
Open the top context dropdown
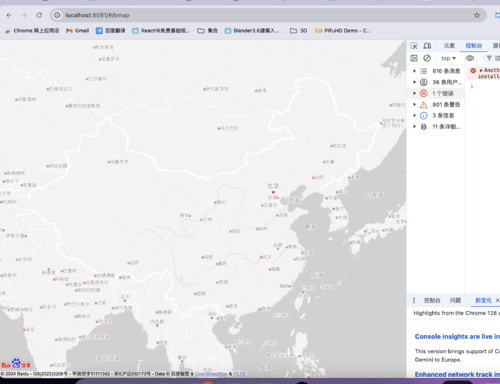tap(448, 58)
